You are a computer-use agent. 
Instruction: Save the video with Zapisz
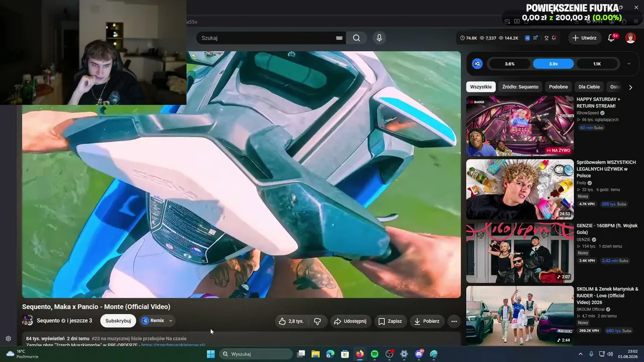point(390,321)
